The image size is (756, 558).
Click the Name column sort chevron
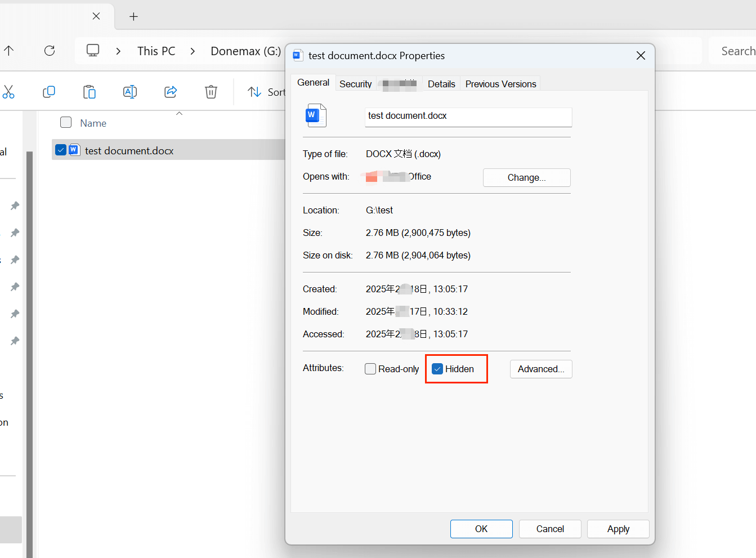pos(179,113)
